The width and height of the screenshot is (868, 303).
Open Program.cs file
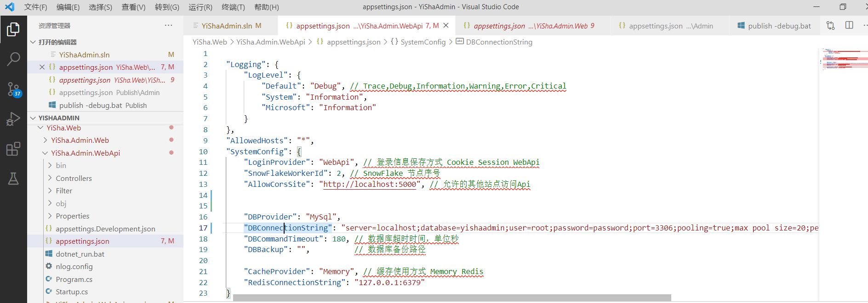[x=105, y=279]
